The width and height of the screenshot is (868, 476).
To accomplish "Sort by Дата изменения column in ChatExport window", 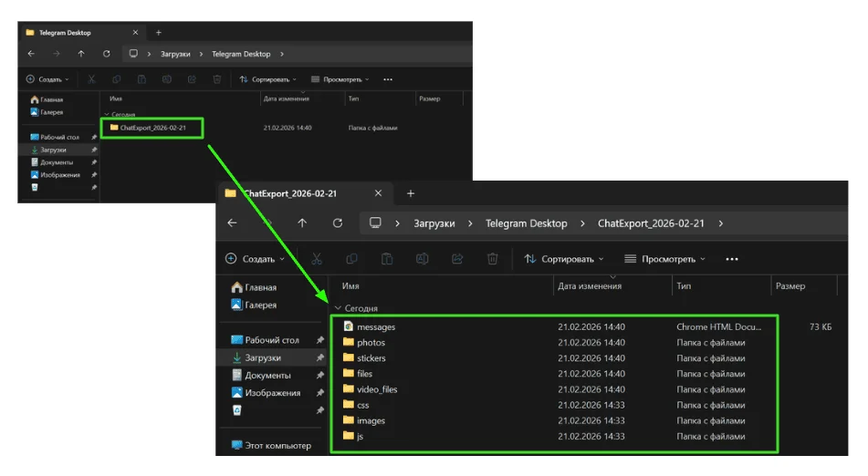I will click(x=589, y=286).
